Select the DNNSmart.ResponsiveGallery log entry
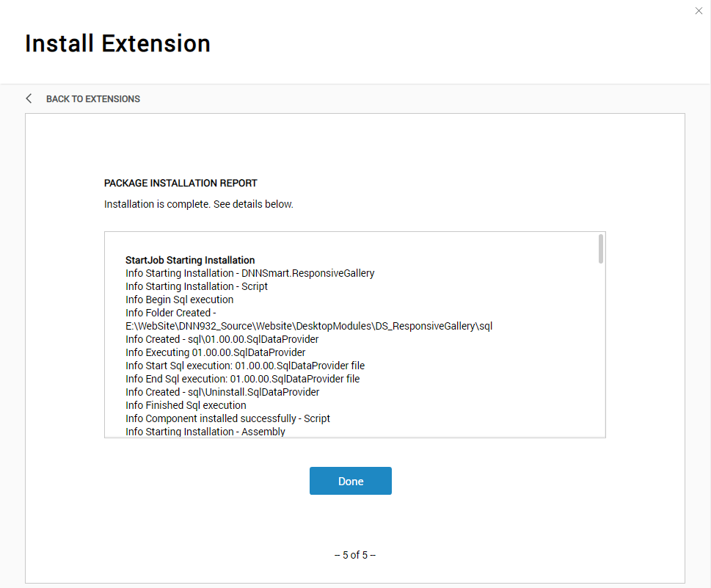 [x=250, y=273]
